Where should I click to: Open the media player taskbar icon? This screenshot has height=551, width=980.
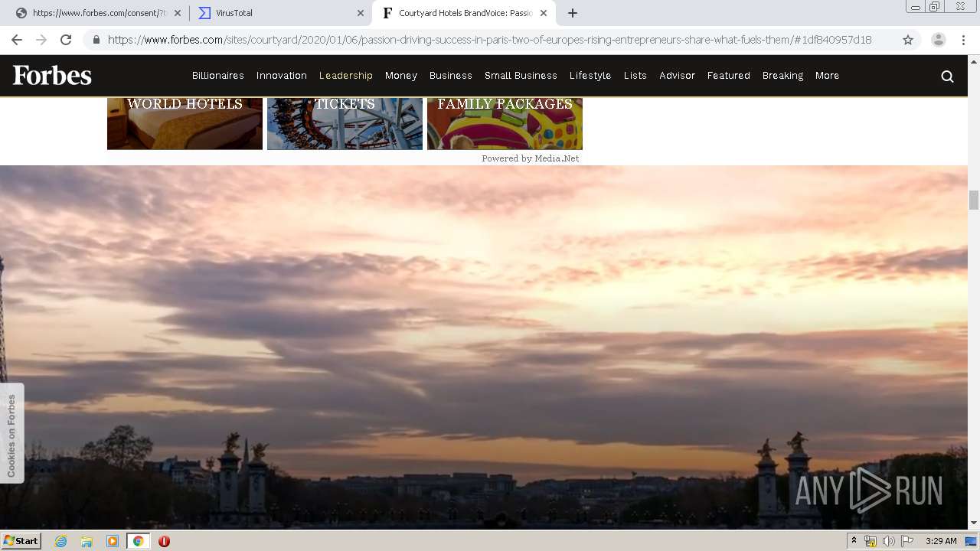113,541
